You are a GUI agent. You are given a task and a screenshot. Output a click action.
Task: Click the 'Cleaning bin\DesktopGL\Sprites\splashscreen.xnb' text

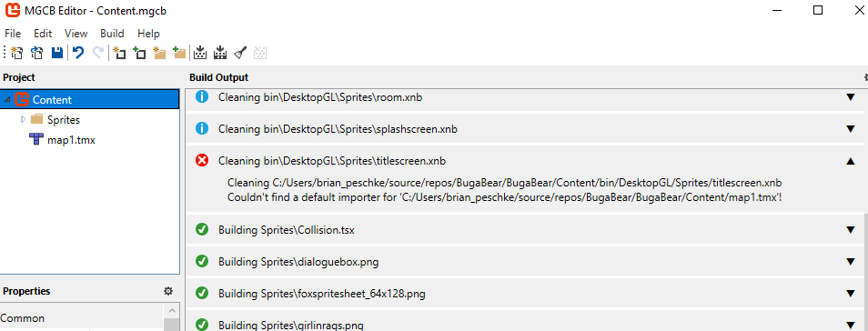(x=338, y=129)
